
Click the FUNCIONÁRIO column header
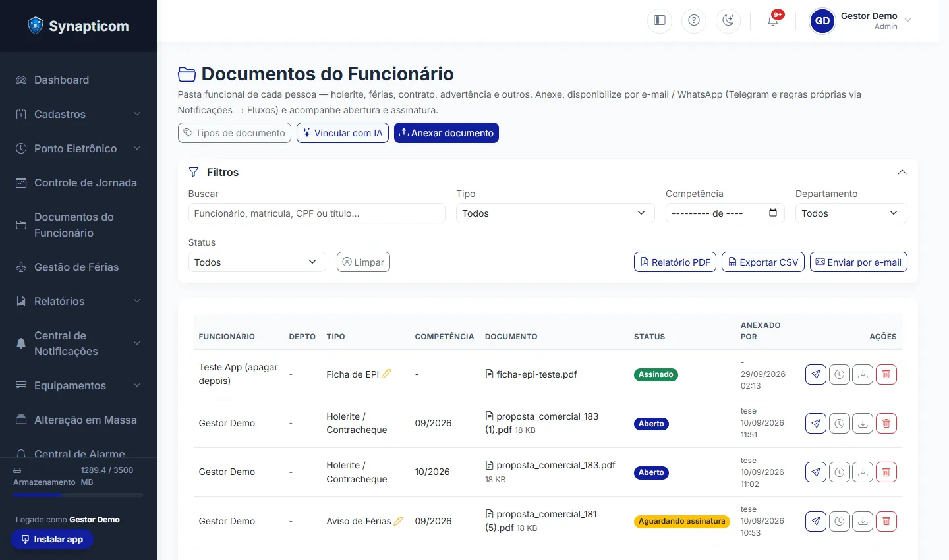(x=227, y=336)
